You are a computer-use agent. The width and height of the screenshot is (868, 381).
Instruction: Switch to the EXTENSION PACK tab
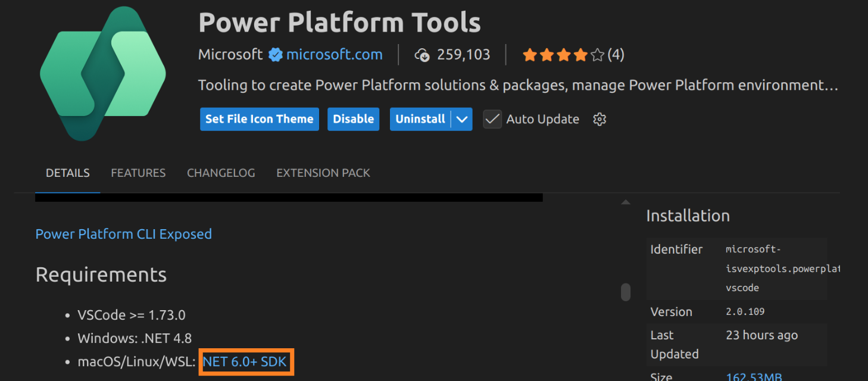(x=323, y=173)
